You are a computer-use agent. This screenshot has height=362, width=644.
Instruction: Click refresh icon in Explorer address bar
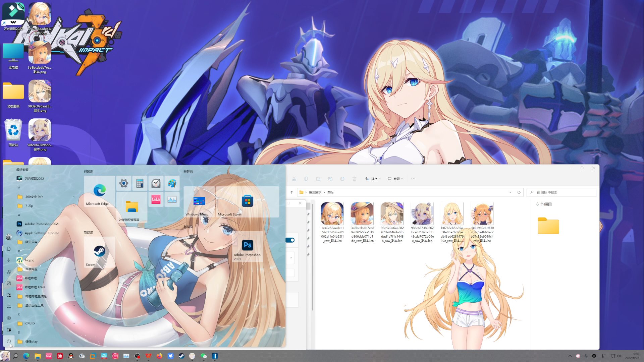coord(519,192)
